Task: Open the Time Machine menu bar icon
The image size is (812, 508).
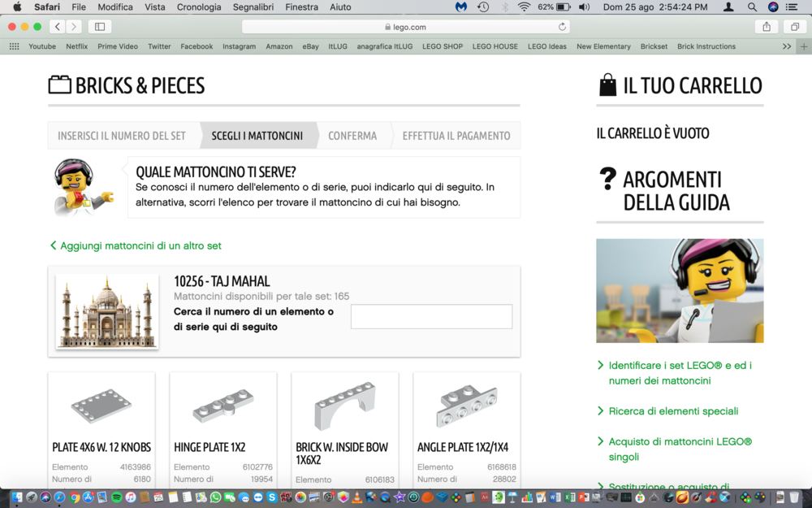Action: 482,7
